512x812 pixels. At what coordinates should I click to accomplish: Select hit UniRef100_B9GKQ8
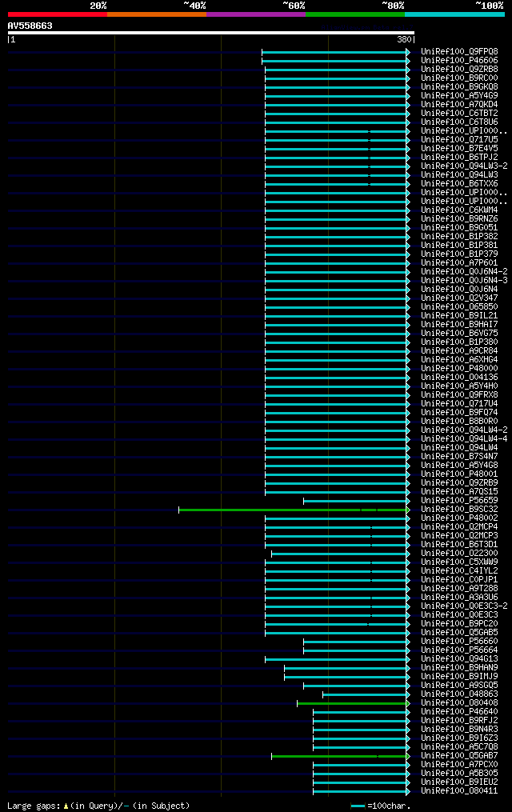[459, 87]
